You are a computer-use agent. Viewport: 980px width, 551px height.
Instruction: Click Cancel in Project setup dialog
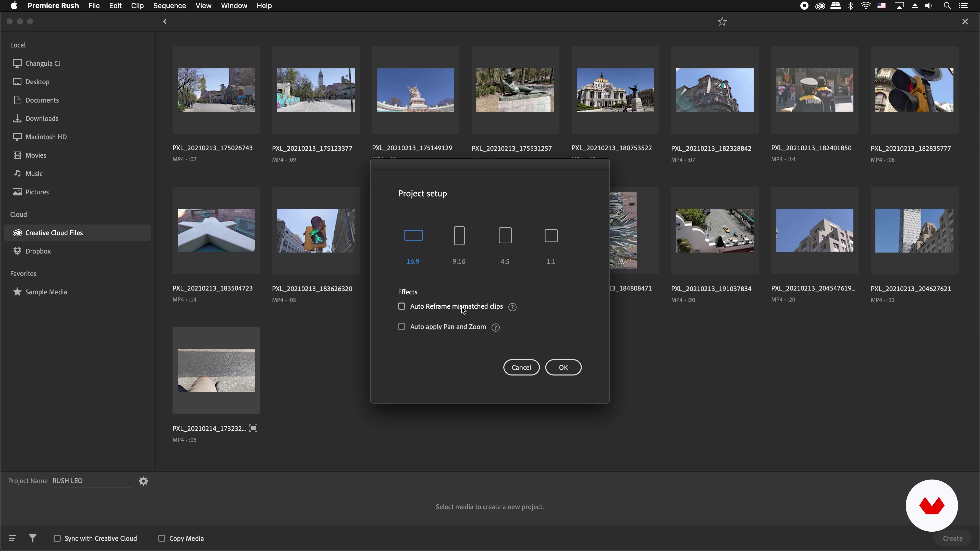point(521,367)
